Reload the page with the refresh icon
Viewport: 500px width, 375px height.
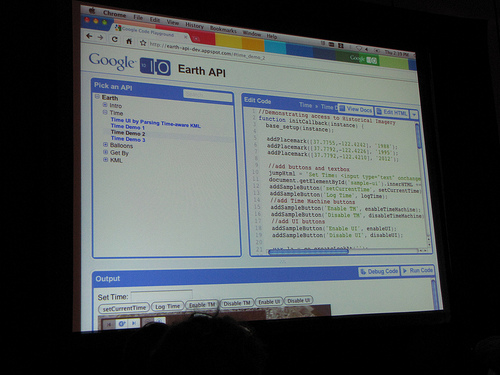tap(115, 39)
